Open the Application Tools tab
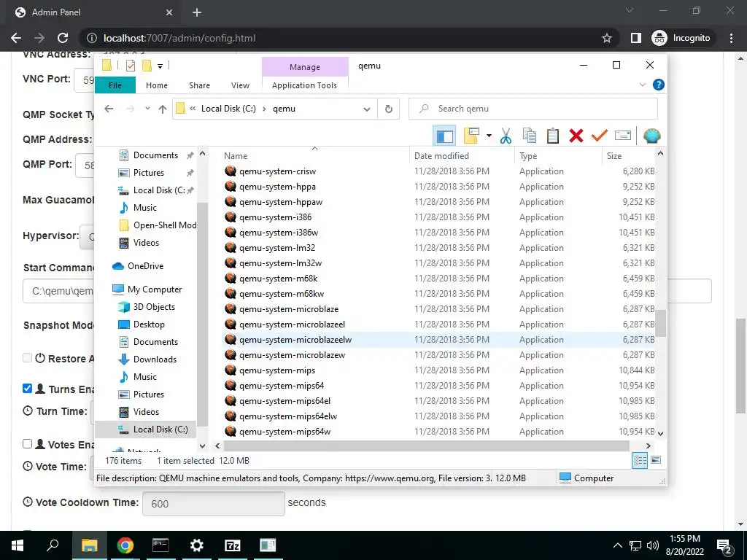 [x=304, y=85]
